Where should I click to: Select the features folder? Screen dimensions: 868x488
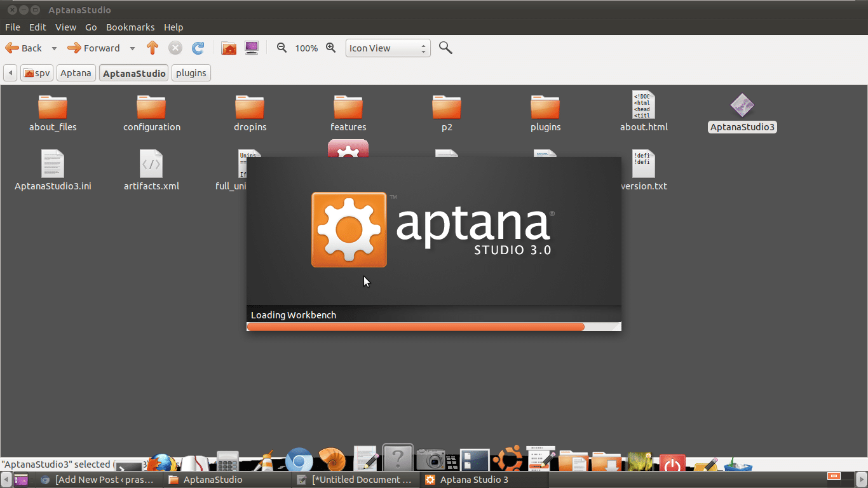coord(348,113)
